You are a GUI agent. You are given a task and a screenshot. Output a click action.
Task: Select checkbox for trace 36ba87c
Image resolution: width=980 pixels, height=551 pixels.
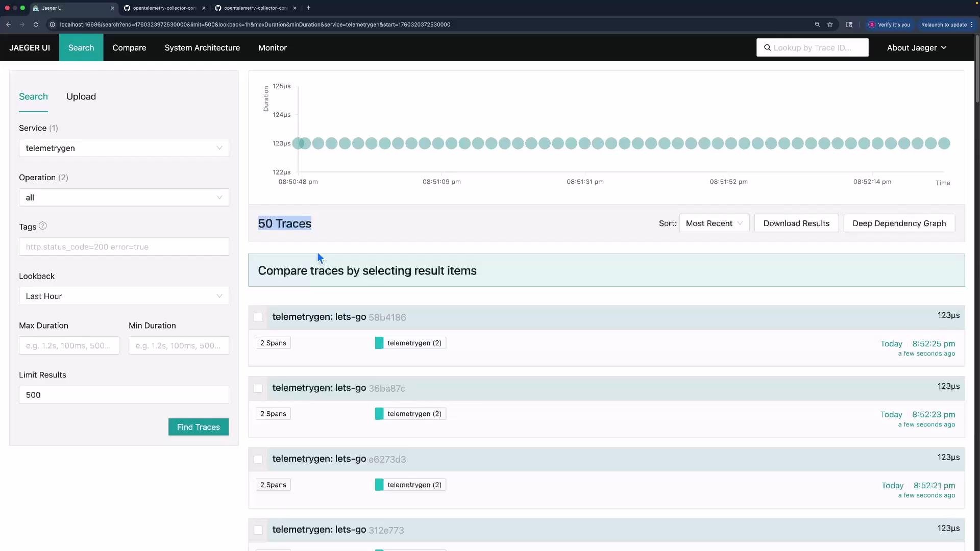click(x=258, y=388)
